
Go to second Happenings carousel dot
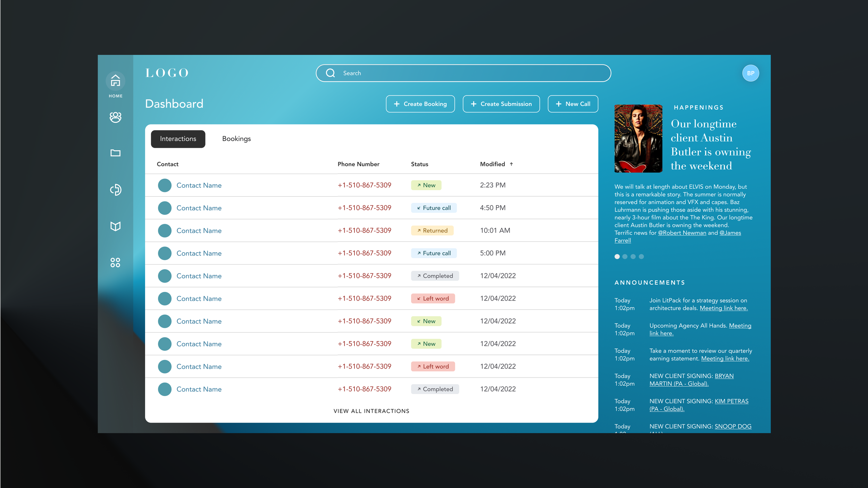pos(625,256)
